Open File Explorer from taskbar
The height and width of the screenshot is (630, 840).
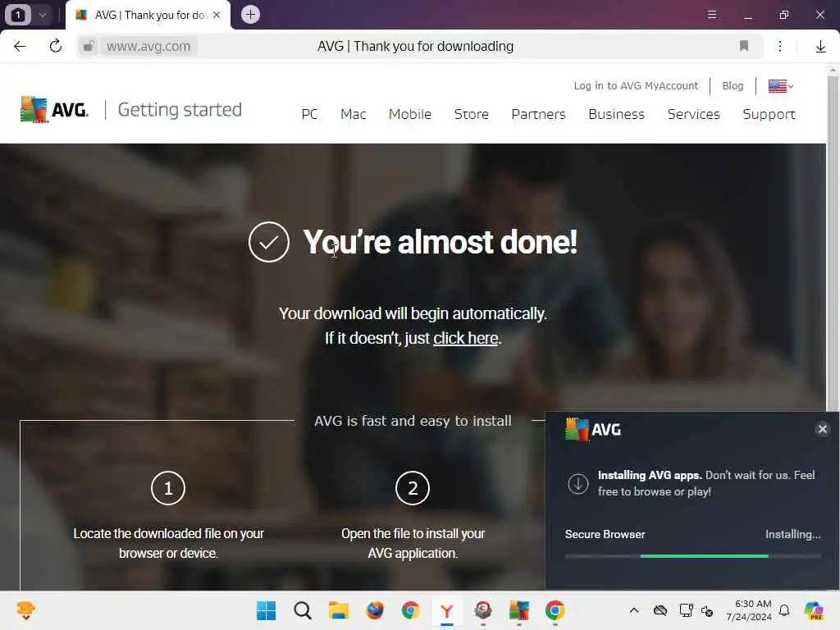339,610
